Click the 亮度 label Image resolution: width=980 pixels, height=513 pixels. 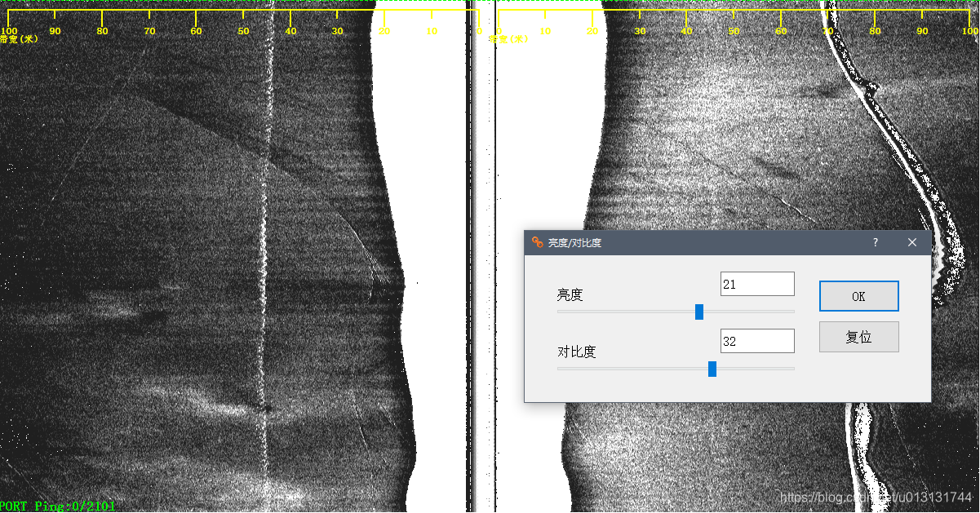(x=570, y=295)
